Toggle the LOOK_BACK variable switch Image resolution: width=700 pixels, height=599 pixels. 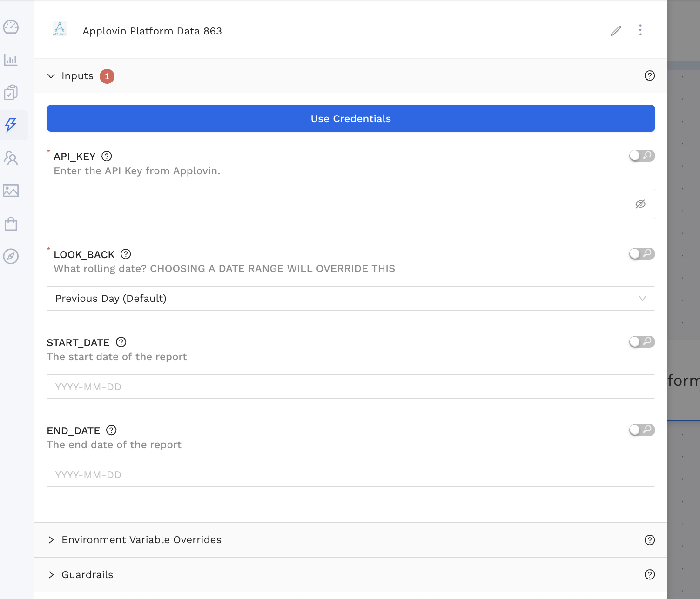click(641, 254)
